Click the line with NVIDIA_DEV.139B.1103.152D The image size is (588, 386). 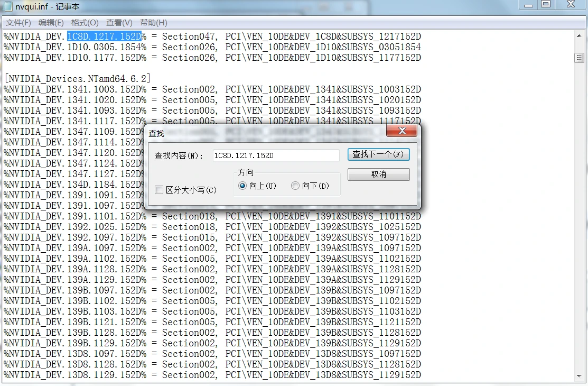pyautogui.click(x=212, y=311)
